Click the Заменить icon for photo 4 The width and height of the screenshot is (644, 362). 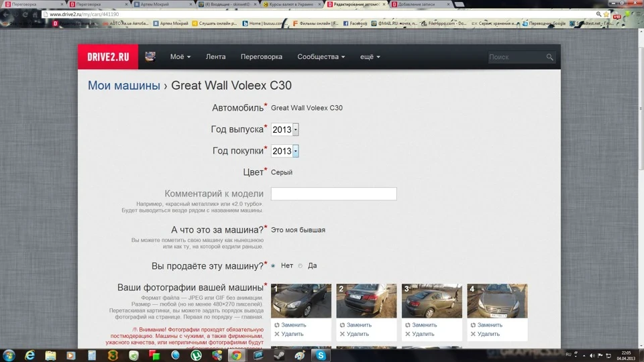[473, 325]
